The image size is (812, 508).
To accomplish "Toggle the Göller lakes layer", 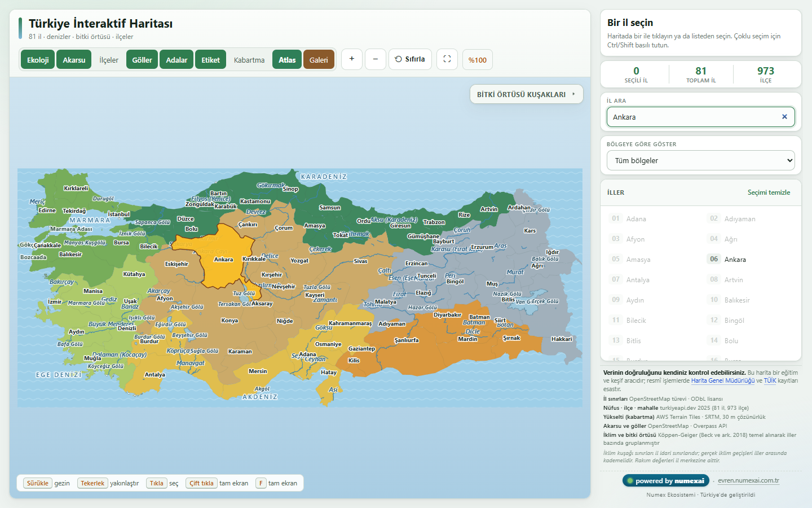I will point(142,60).
